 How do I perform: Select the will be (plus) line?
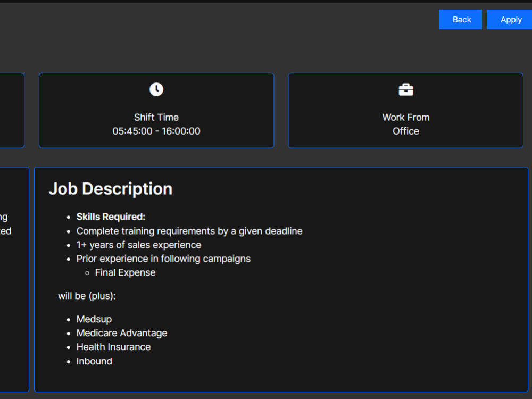pos(87,296)
